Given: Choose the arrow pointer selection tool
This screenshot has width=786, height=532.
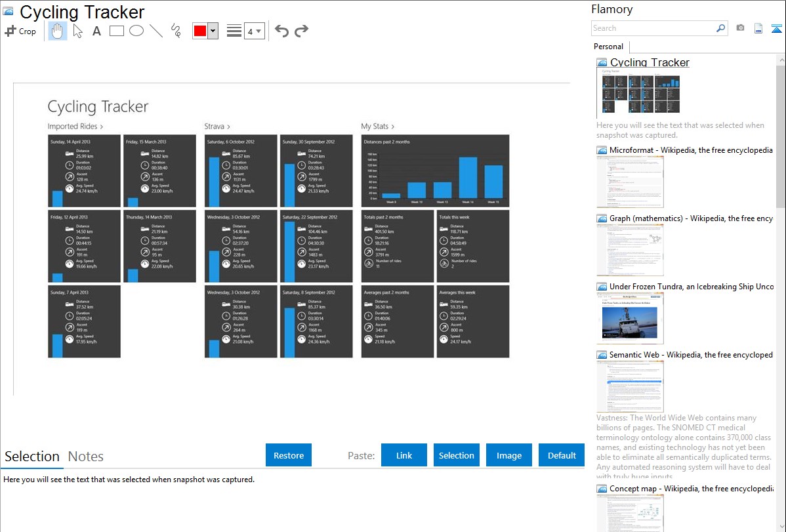Looking at the screenshot, I should [x=77, y=31].
